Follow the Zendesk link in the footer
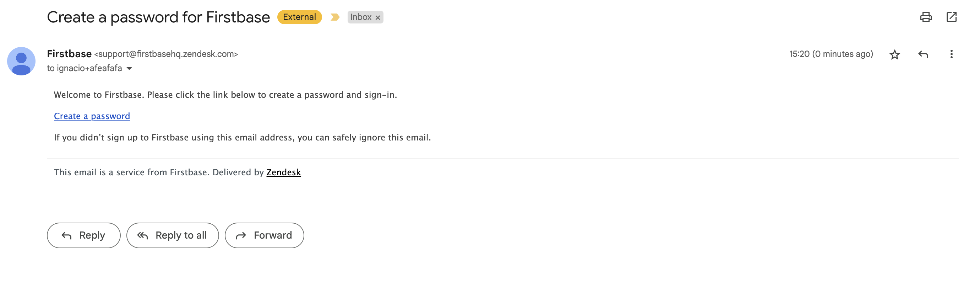The height and width of the screenshot is (298, 980). coord(283,172)
